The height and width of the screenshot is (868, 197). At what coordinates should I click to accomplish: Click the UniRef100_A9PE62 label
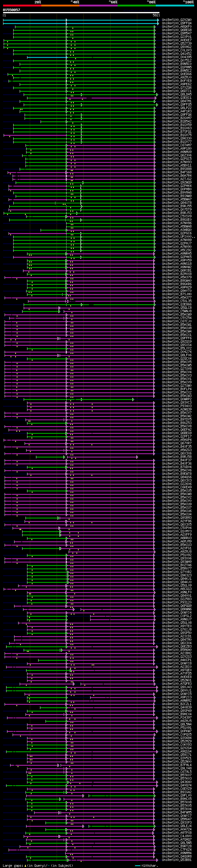[x=177, y=84]
